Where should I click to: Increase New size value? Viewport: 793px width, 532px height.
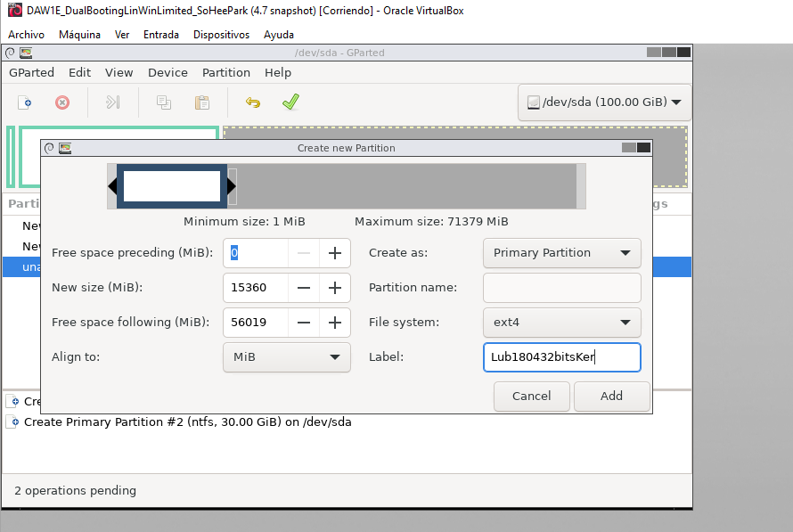pos(335,288)
